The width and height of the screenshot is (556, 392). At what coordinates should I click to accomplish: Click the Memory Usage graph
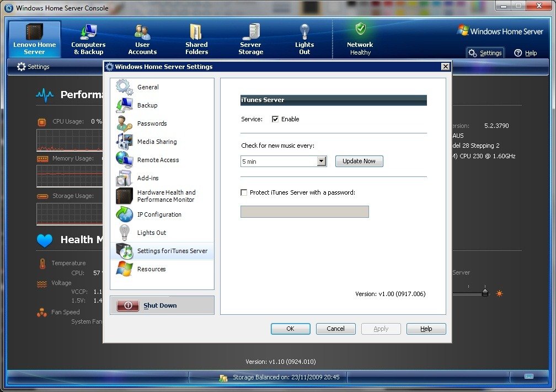click(x=69, y=176)
